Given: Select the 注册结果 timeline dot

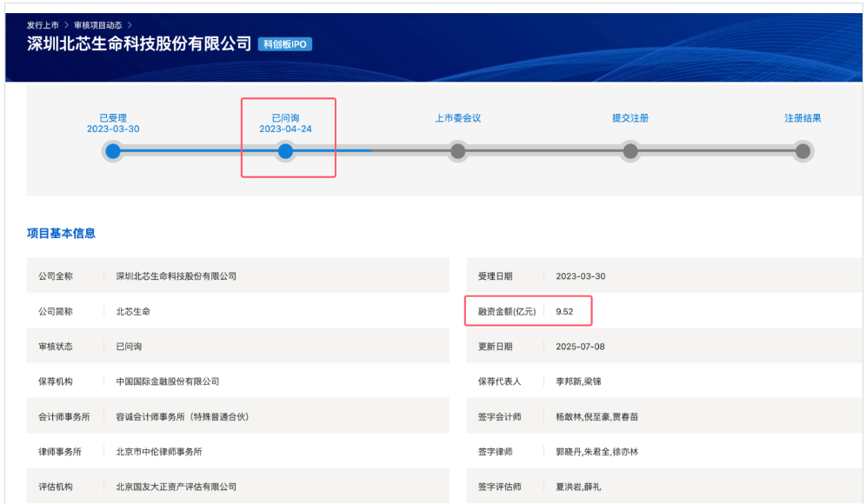Looking at the screenshot, I should coord(803,151).
